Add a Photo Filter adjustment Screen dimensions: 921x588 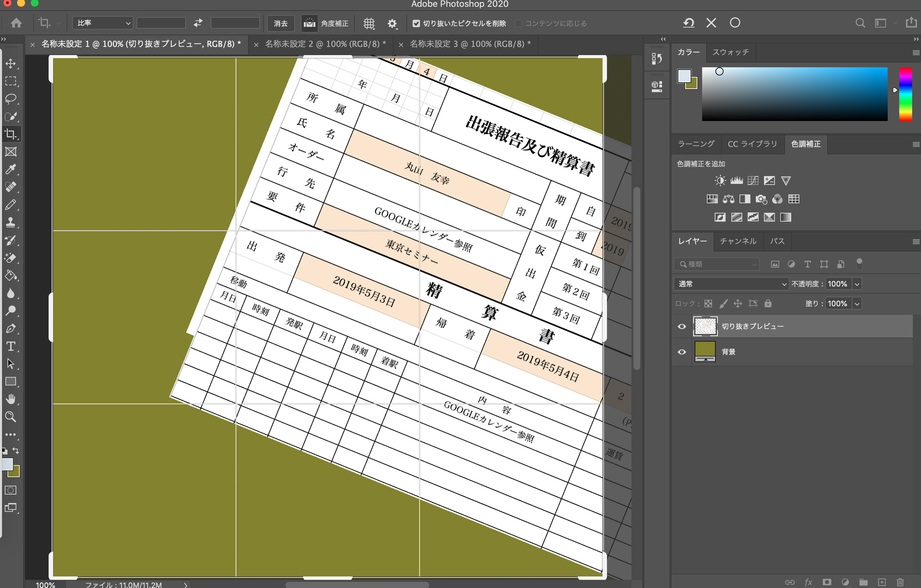pos(761,199)
